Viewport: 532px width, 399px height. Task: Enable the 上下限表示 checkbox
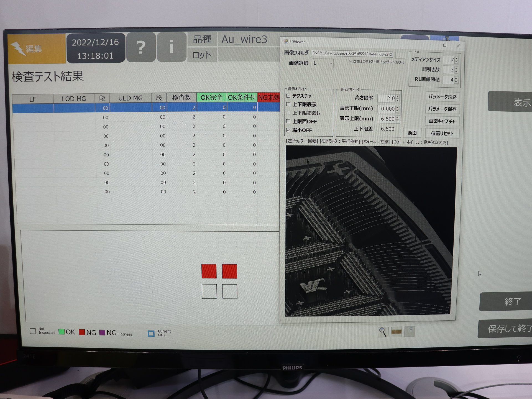tap(288, 104)
